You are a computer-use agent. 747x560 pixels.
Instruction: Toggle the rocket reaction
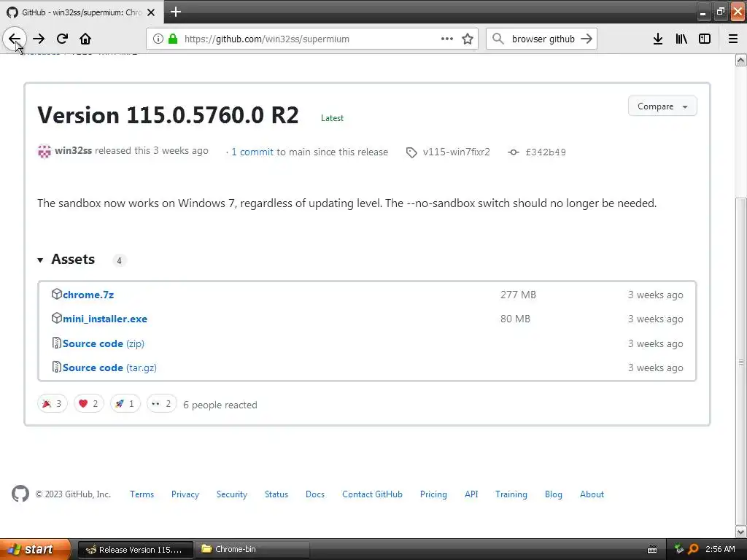pos(125,404)
